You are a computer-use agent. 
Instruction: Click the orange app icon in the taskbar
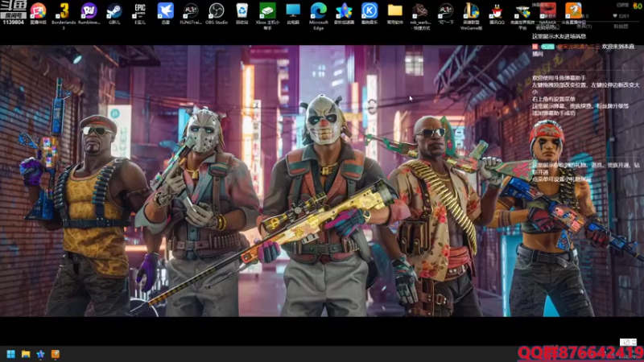(55, 354)
